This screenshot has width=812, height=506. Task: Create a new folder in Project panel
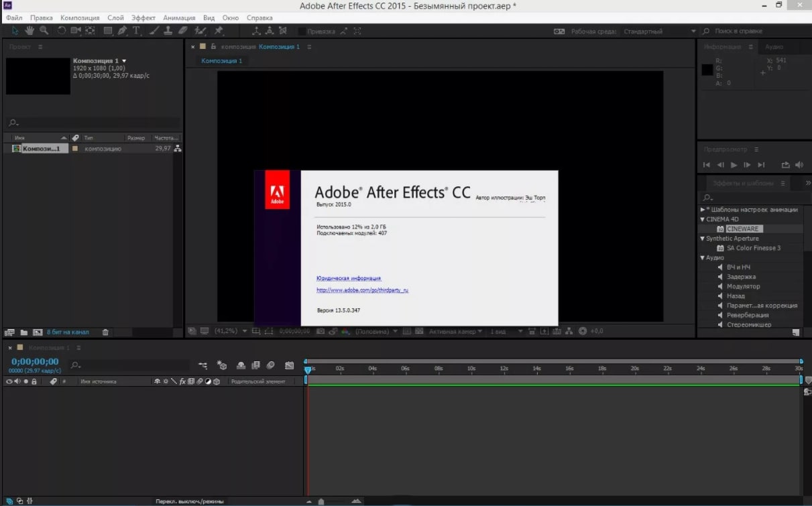tap(23, 332)
